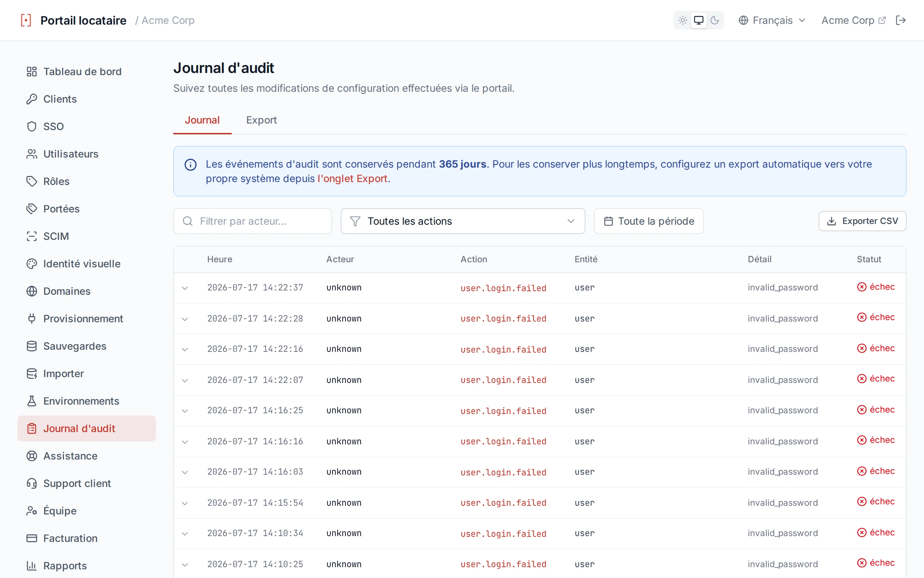Expand the 14:15:54 log row
924x578 pixels.
pyautogui.click(x=185, y=503)
